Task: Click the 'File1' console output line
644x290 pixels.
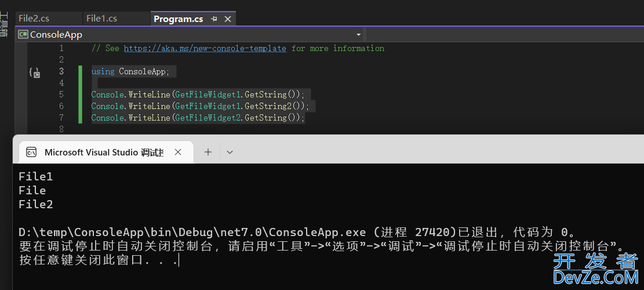Action: point(36,177)
